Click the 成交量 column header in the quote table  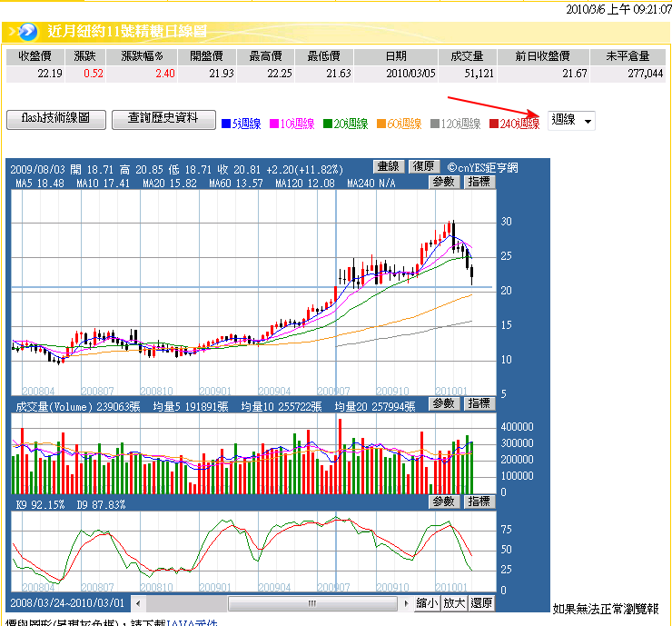point(467,56)
